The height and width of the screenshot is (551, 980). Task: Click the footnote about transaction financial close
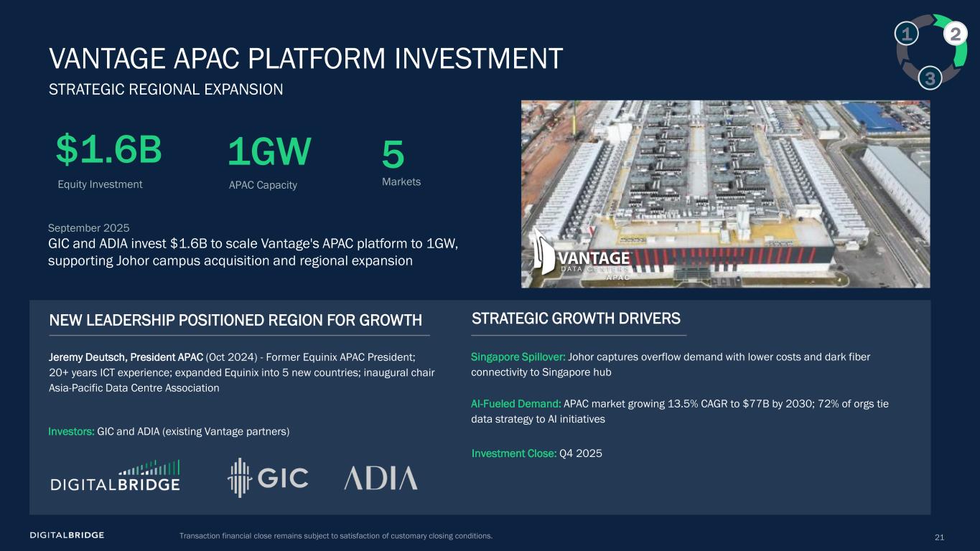[x=336, y=536]
